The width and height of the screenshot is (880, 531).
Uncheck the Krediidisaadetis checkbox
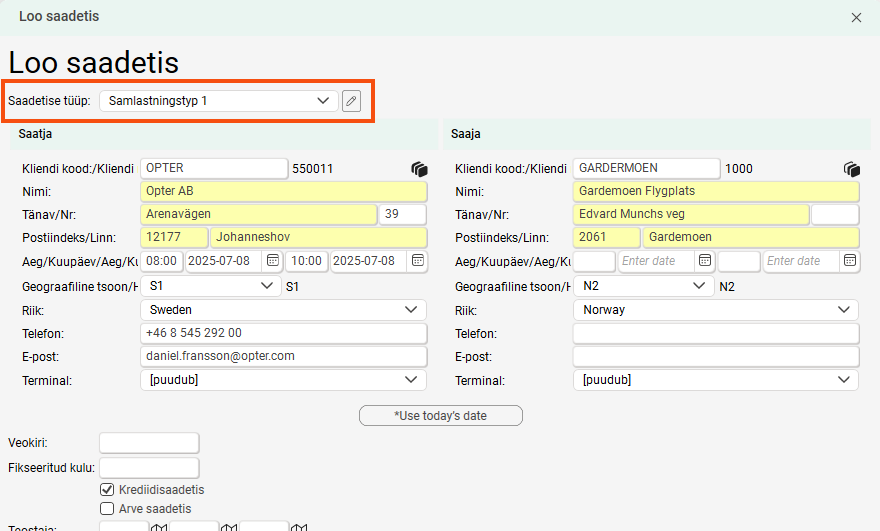click(107, 490)
